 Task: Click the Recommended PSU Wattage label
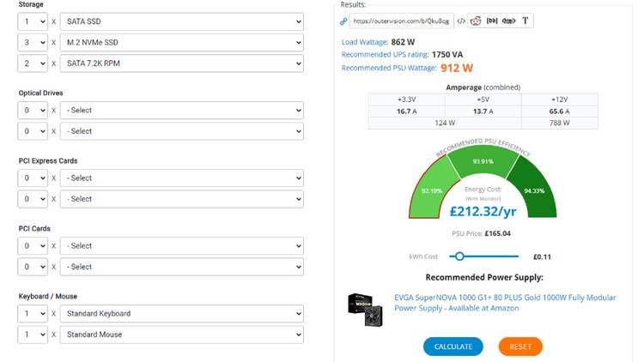(388, 68)
